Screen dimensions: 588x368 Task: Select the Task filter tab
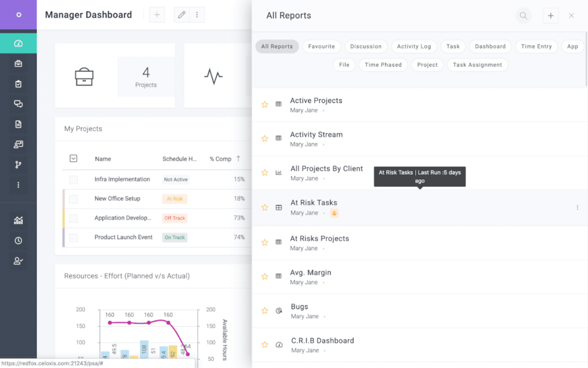[452, 46]
